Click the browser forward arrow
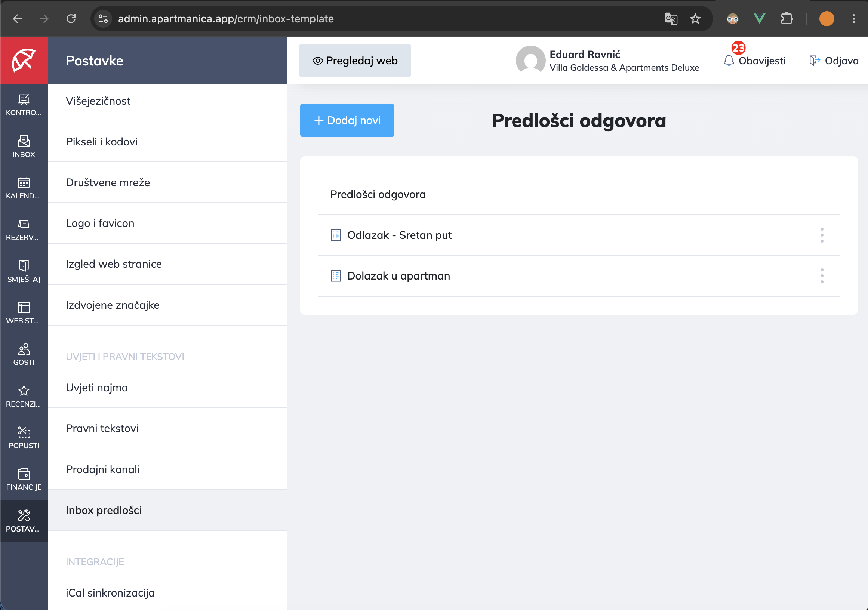Image resolution: width=868 pixels, height=610 pixels. pyautogui.click(x=44, y=19)
